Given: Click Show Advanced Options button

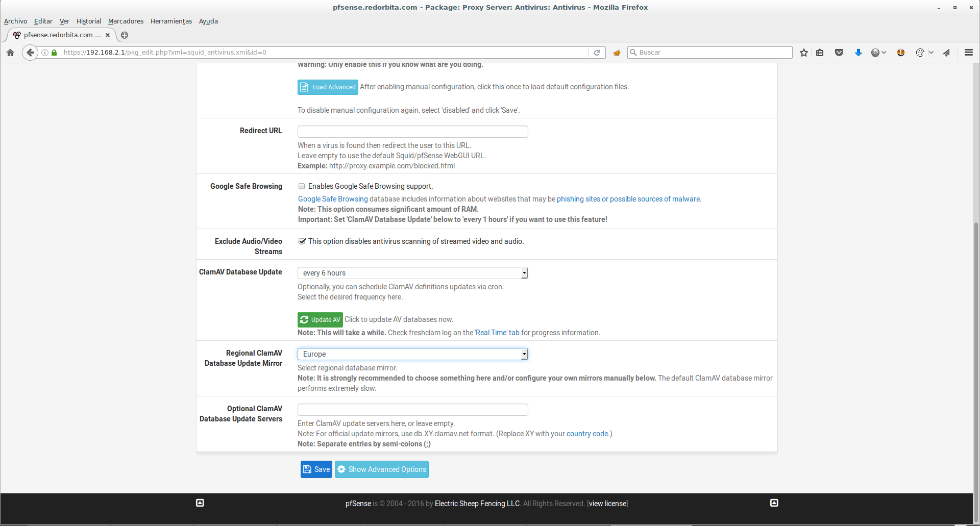Looking at the screenshot, I should [x=382, y=469].
